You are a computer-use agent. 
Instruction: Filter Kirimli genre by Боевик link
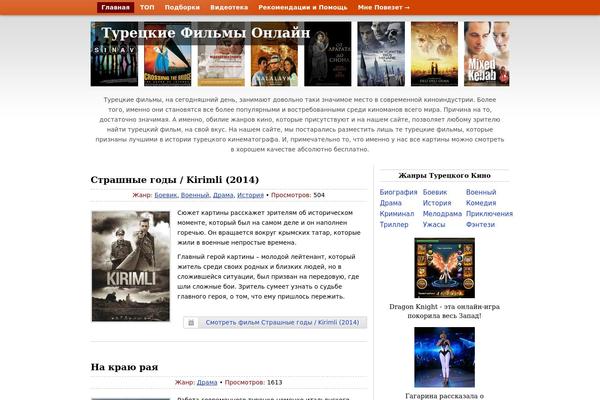click(x=166, y=195)
